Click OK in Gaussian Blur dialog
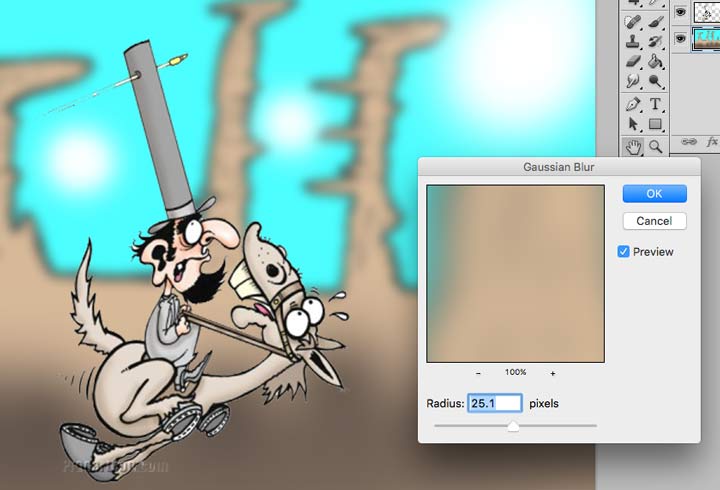This screenshot has height=490, width=720. tap(654, 193)
